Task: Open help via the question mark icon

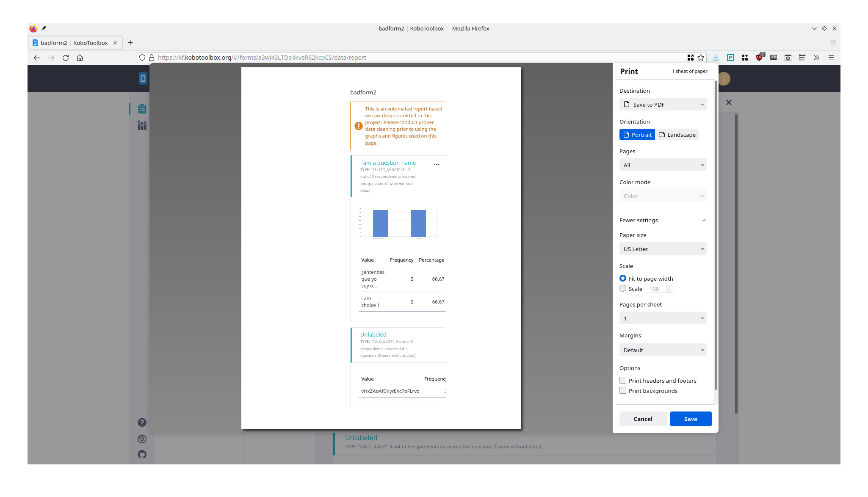Action: 142,422
